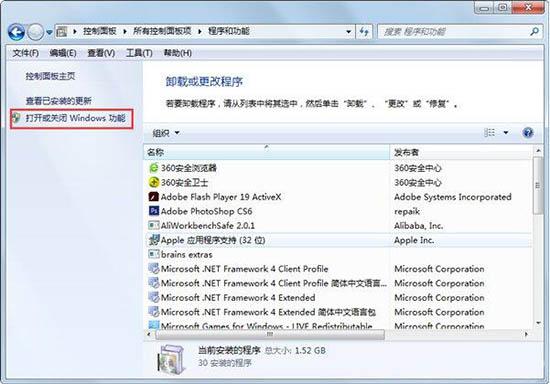Expand arrow after 所有控制面板项 breadcrumb
The height and width of the screenshot is (384, 550).
click(x=200, y=32)
